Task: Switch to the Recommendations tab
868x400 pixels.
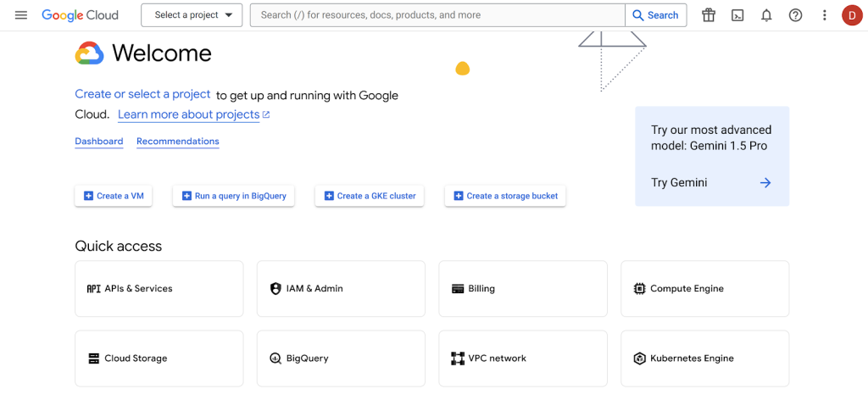Action: click(x=178, y=142)
